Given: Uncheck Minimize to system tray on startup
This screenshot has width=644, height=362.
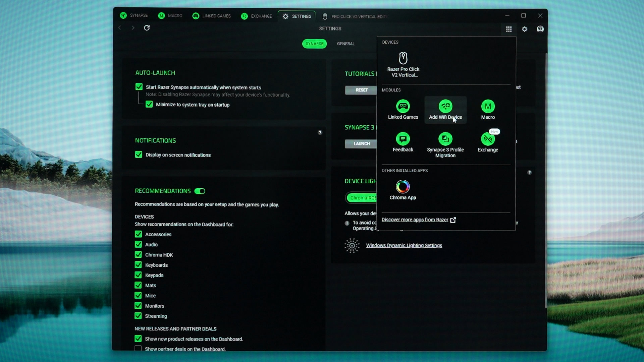Looking at the screenshot, I should (x=149, y=104).
